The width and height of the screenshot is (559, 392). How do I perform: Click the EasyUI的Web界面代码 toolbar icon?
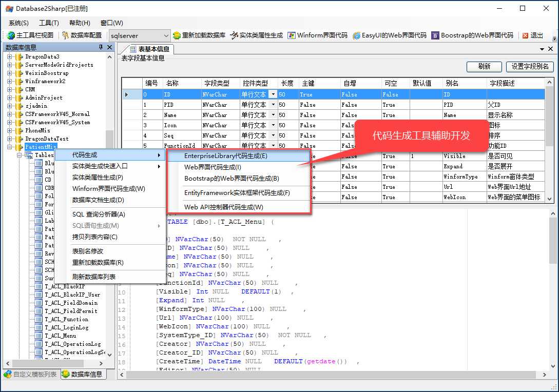pos(389,35)
